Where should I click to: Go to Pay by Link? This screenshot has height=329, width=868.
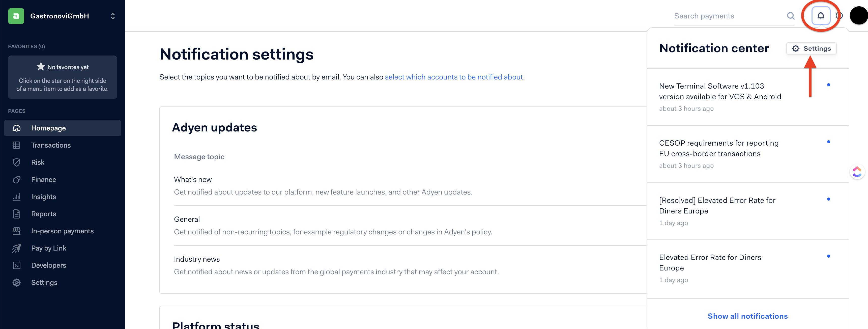pos(62,249)
